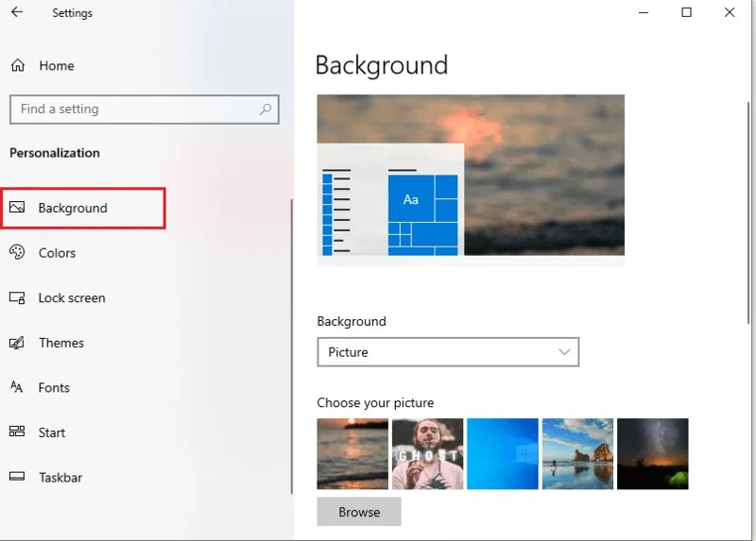Go back with the arrow icon

coord(17,12)
